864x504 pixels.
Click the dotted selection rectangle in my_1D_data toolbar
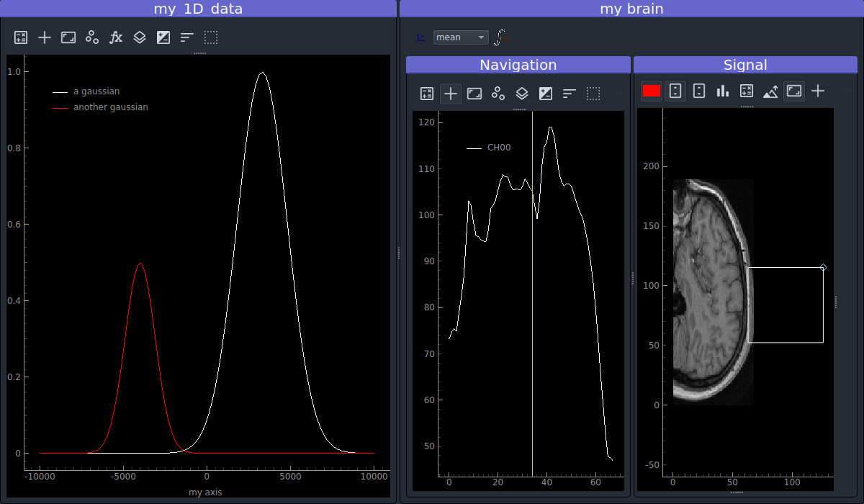point(211,37)
